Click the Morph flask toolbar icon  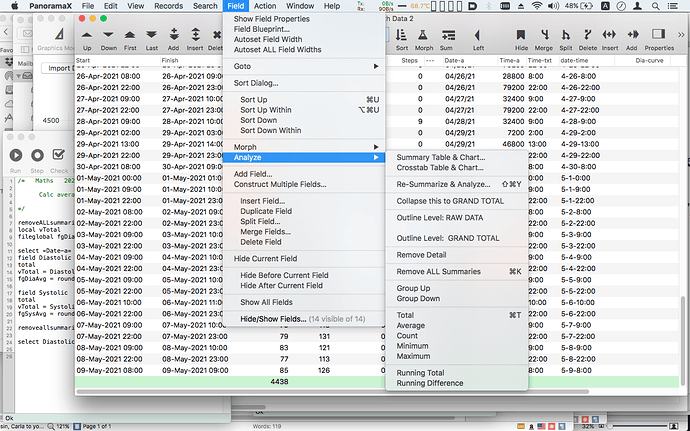422,35
